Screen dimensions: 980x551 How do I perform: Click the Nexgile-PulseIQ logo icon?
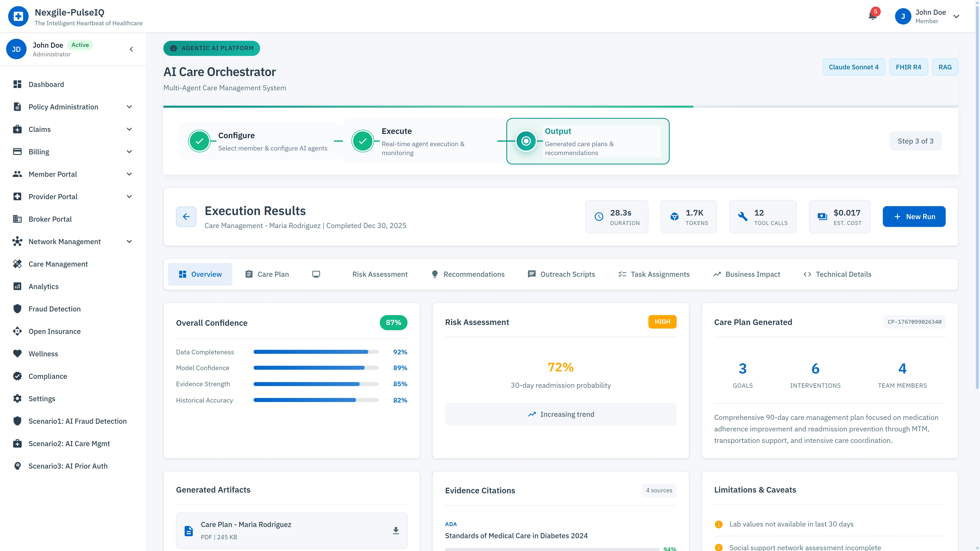click(x=18, y=16)
